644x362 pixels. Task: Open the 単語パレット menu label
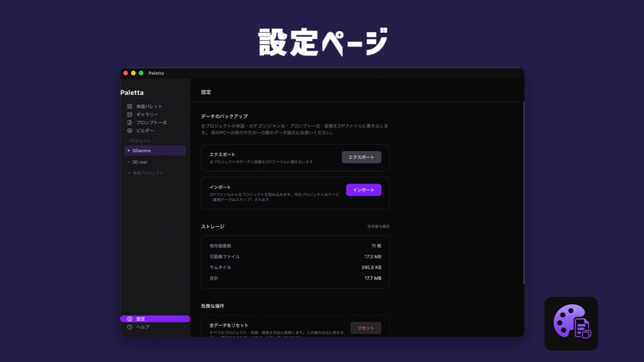pyautogui.click(x=149, y=106)
